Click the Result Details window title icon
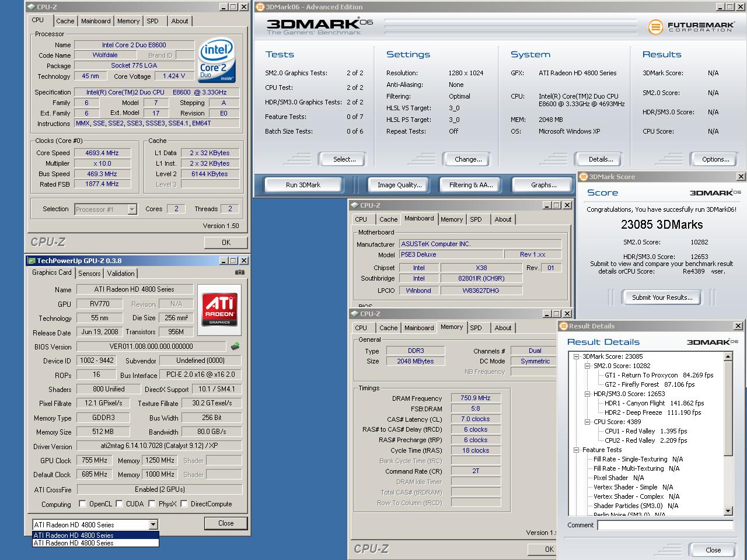Screen dimensions: 747x560 point(564,326)
